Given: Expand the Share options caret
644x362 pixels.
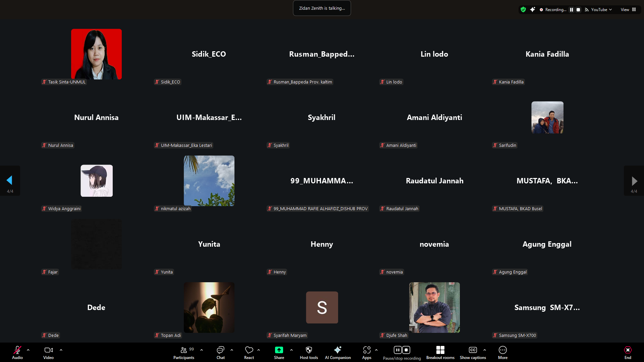Looking at the screenshot, I should point(291,350).
